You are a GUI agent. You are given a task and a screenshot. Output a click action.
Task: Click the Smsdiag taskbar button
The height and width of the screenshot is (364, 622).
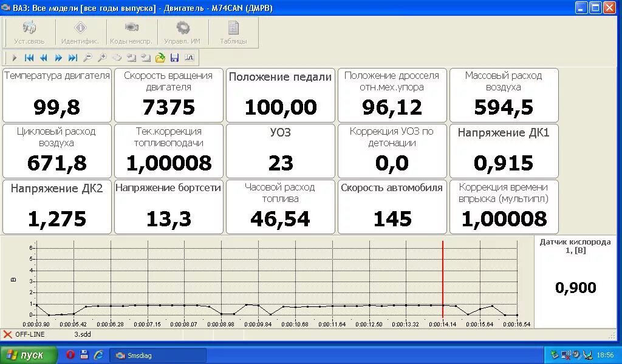click(x=158, y=356)
